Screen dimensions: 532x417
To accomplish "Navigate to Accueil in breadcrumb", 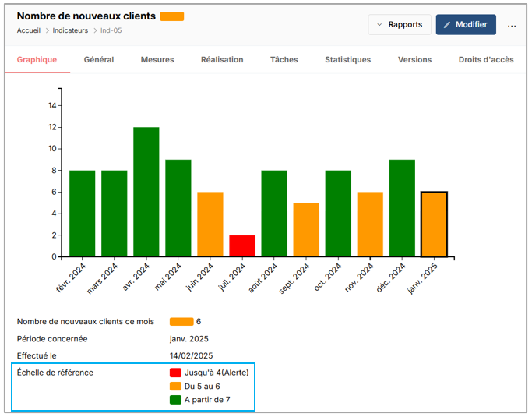I will [x=29, y=31].
